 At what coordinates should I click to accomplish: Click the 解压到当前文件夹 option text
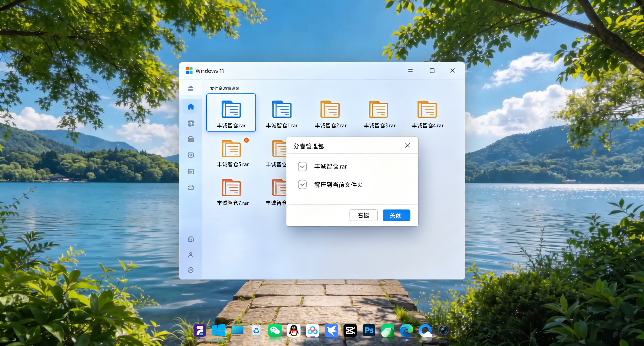pos(338,185)
